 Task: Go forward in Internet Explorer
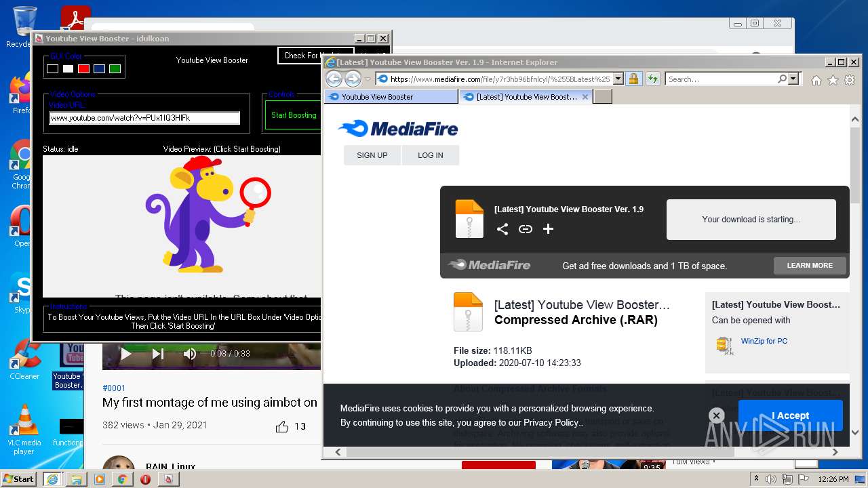point(353,79)
